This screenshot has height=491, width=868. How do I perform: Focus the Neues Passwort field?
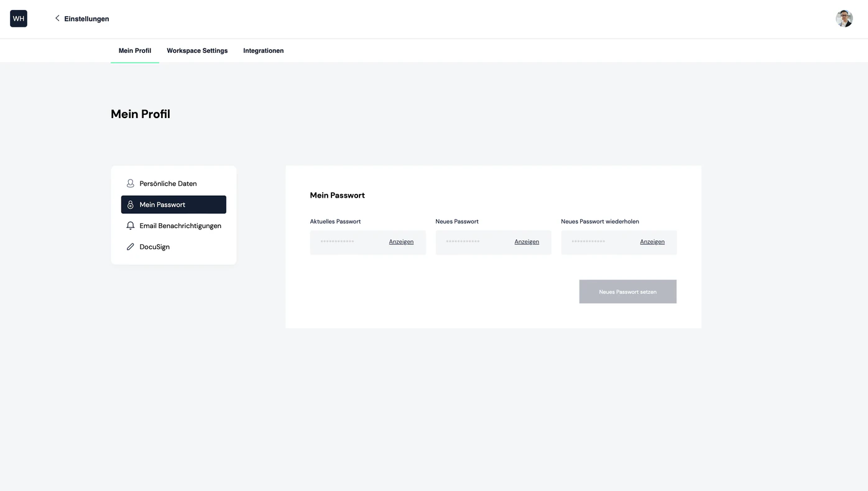494,242
